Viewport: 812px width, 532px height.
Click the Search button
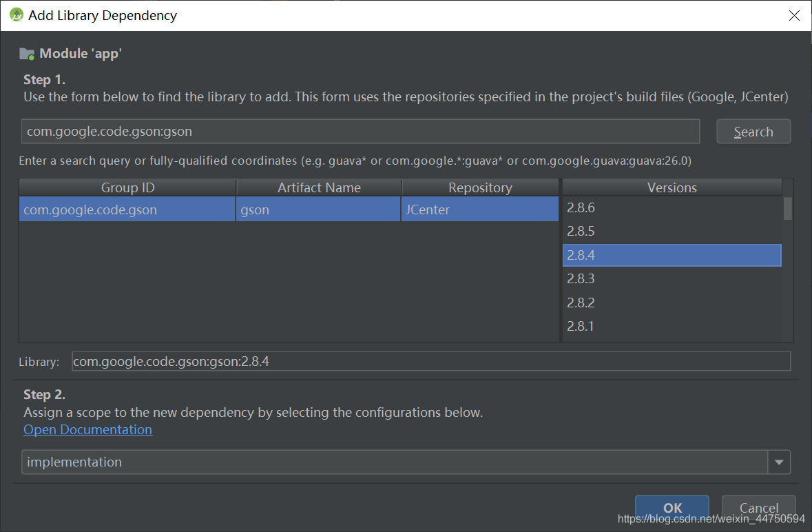[x=753, y=132]
